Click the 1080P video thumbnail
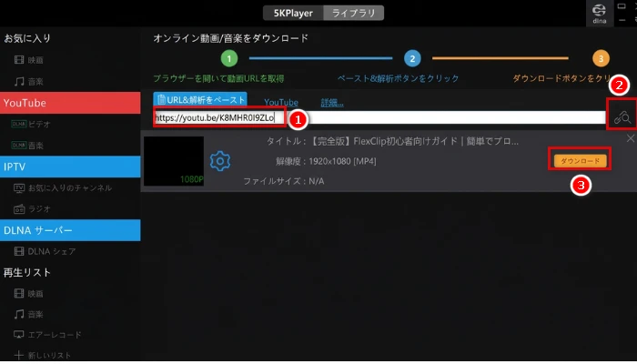Image resolution: width=637 pixels, height=364 pixels. [174, 161]
